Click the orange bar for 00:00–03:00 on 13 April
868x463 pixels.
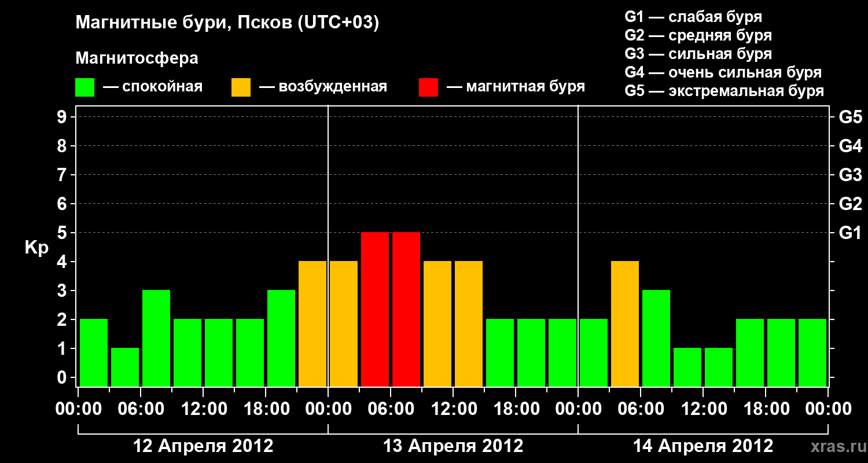click(x=344, y=324)
